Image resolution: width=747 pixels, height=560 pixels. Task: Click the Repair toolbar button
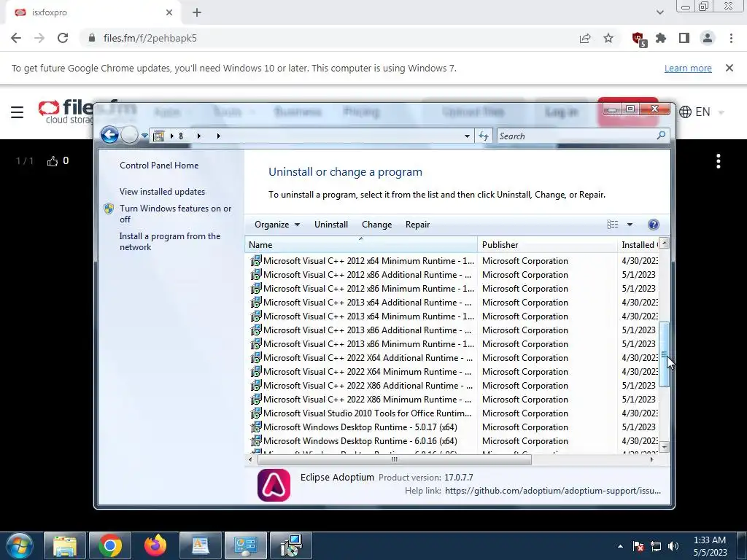[x=417, y=225]
